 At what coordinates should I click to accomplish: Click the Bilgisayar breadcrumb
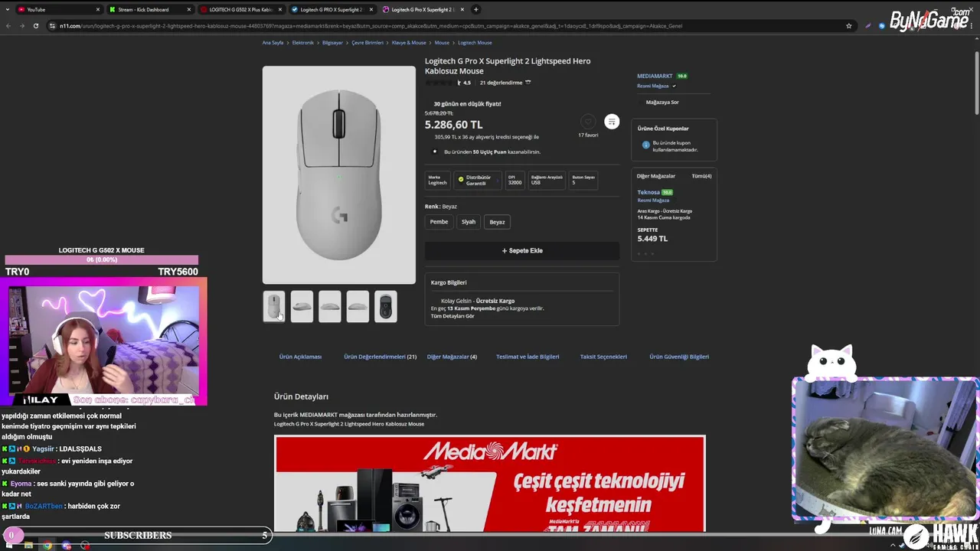pyautogui.click(x=332, y=43)
